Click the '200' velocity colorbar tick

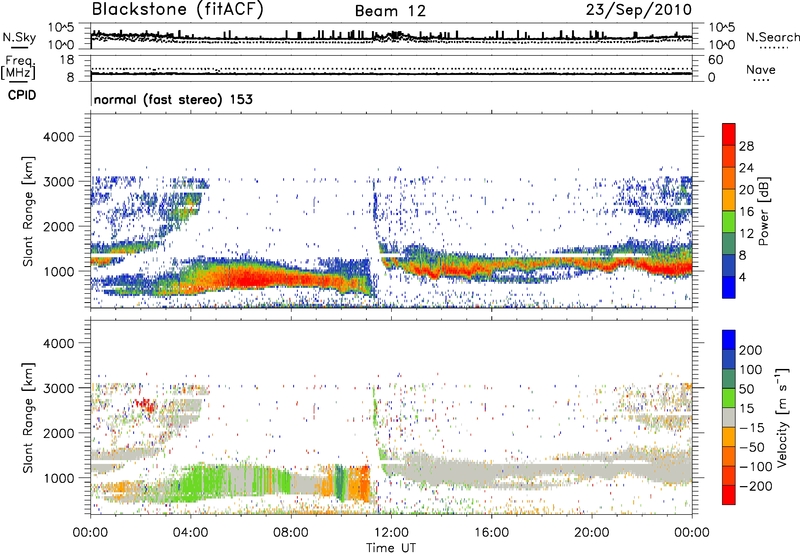pyautogui.click(x=751, y=350)
